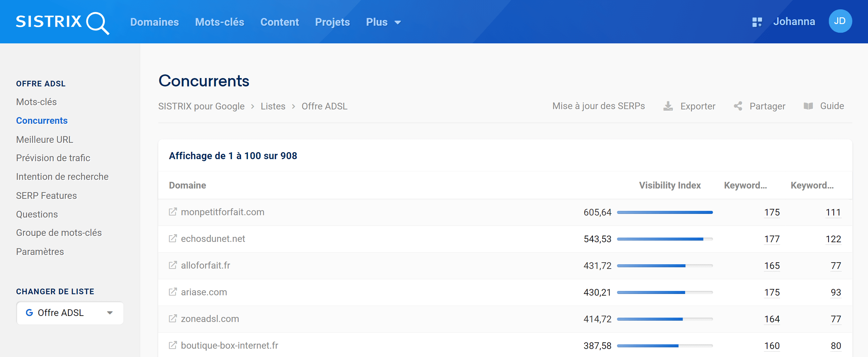Open monpetitforfait.com external link icon
The height and width of the screenshot is (357, 868).
click(173, 212)
